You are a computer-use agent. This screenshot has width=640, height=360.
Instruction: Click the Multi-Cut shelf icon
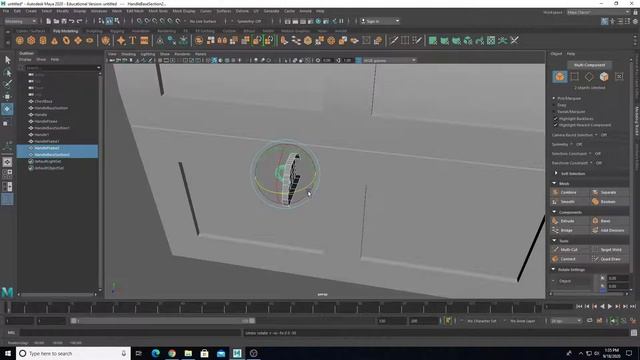(394, 40)
